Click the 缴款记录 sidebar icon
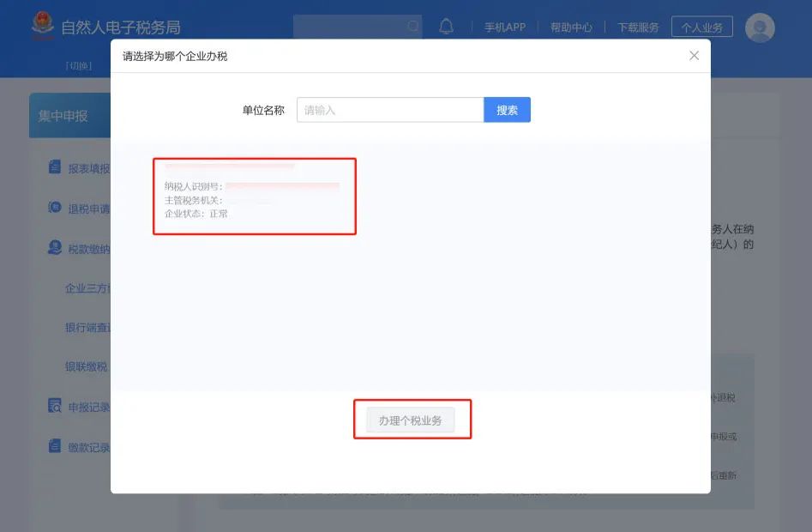 [54, 445]
